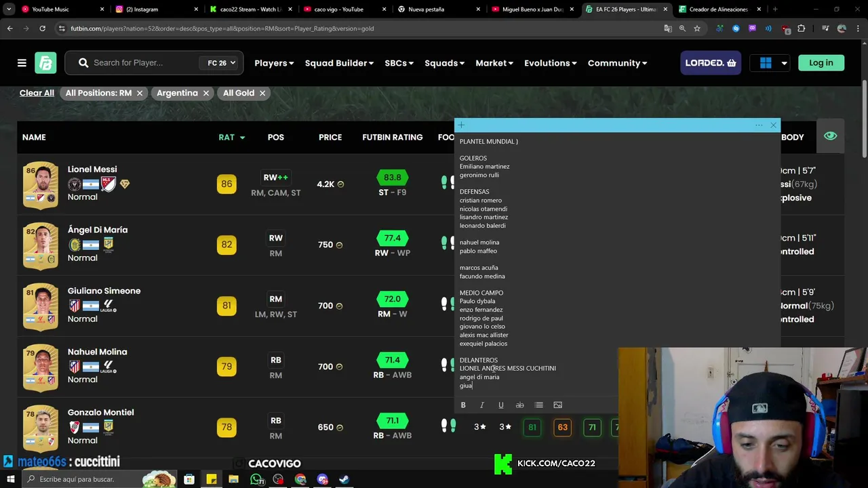Go back to the previous page
Image resolution: width=868 pixels, height=488 pixels.
[x=9, y=28]
